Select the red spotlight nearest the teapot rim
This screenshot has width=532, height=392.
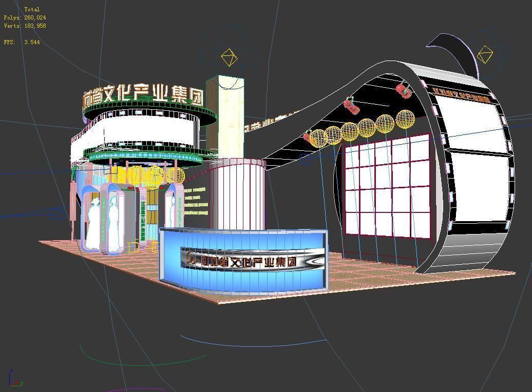(404, 90)
